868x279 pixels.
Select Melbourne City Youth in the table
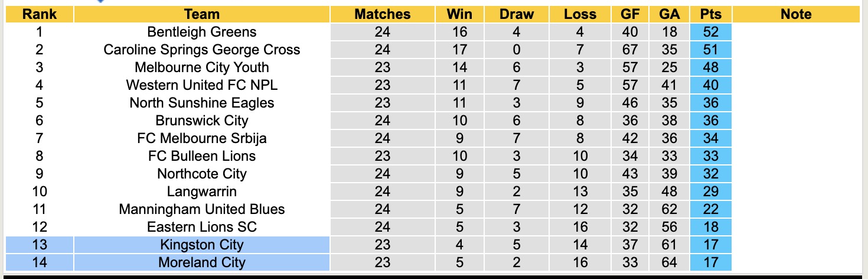(201, 67)
